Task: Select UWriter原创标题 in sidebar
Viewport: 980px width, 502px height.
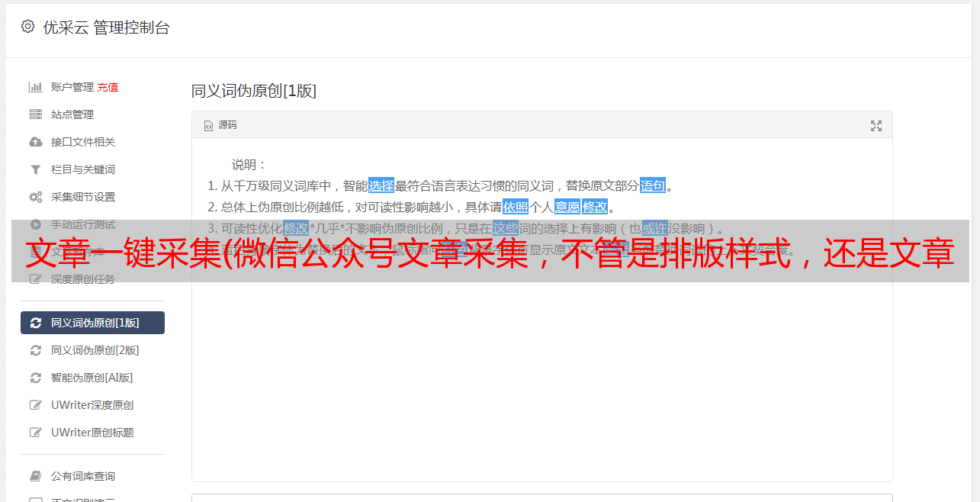Action: click(92, 433)
